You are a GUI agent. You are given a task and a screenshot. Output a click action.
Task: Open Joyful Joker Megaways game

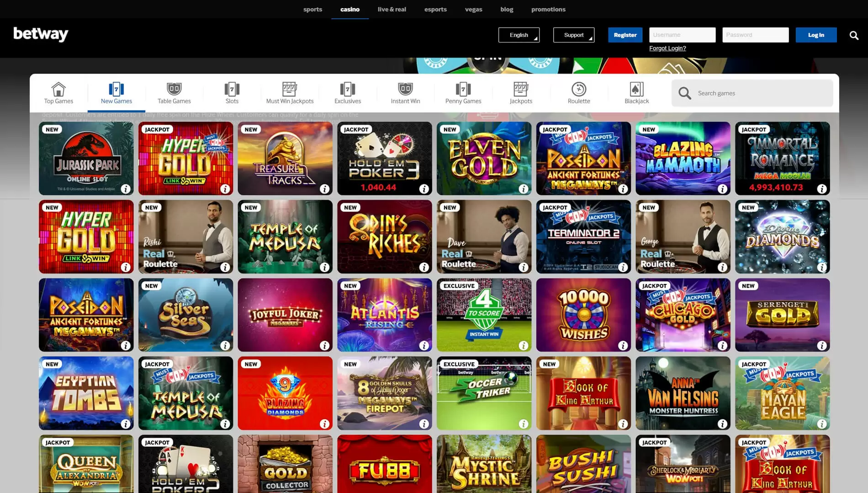click(x=285, y=315)
